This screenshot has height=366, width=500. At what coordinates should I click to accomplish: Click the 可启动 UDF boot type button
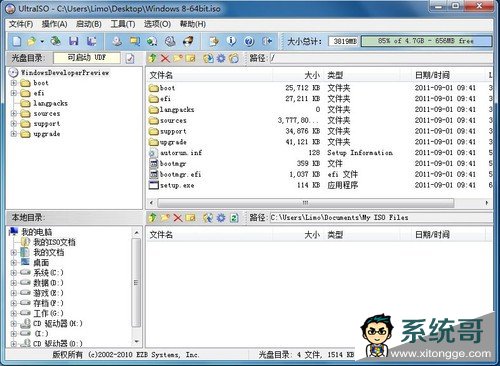pos(87,58)
